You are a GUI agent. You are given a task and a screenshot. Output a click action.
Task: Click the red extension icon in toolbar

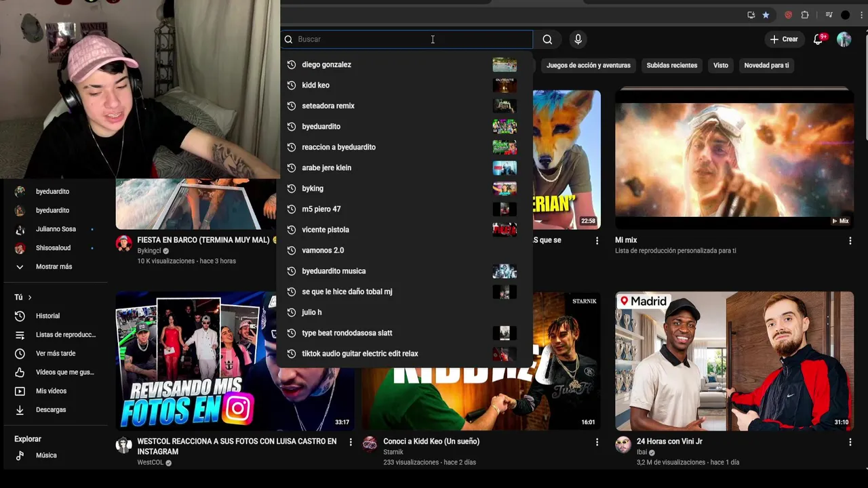tap(788, 15)
